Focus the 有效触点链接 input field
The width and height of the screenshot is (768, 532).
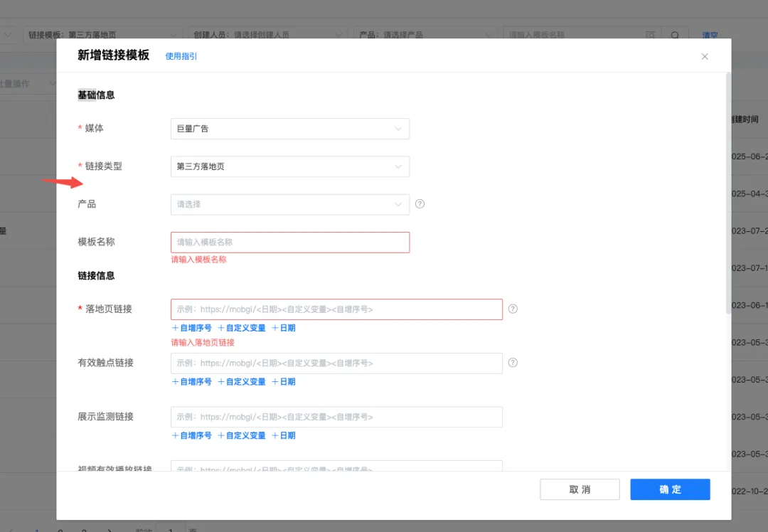(x=336, y=363)
